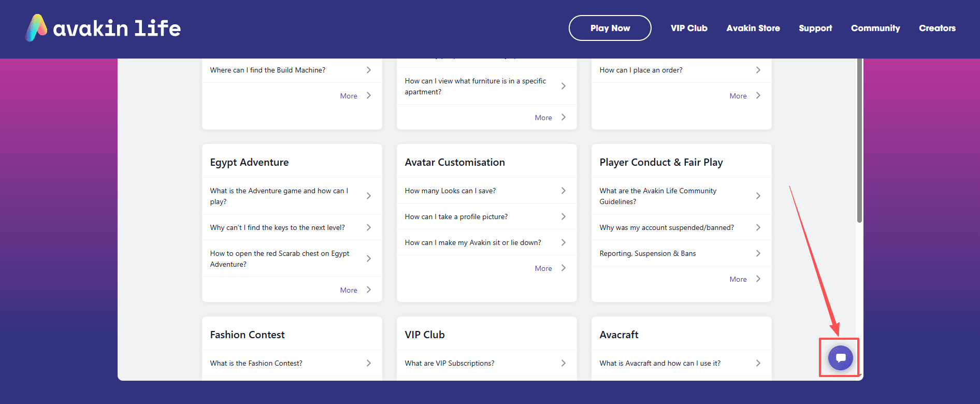Click chevron beside the red Scarab chest question

[x=369, y=258]
